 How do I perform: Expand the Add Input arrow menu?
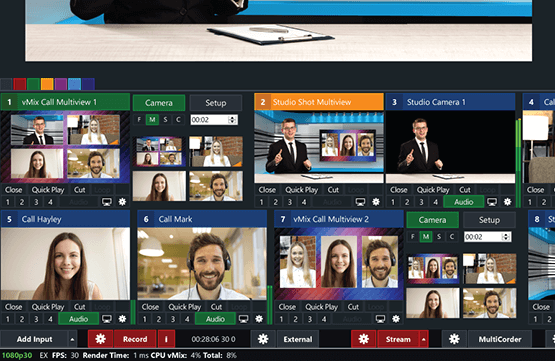(72, 339)
